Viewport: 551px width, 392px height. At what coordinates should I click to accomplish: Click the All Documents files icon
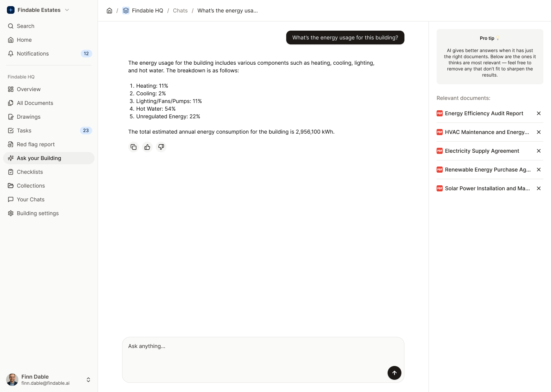(x=11, y=103)
